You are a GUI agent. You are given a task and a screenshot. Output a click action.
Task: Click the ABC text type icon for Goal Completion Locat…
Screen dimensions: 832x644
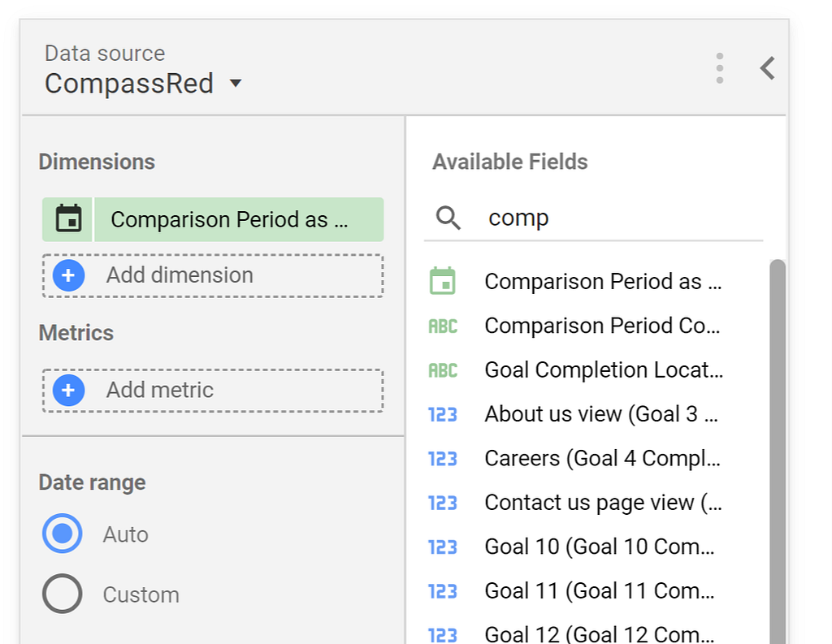(x=443, y=370)
